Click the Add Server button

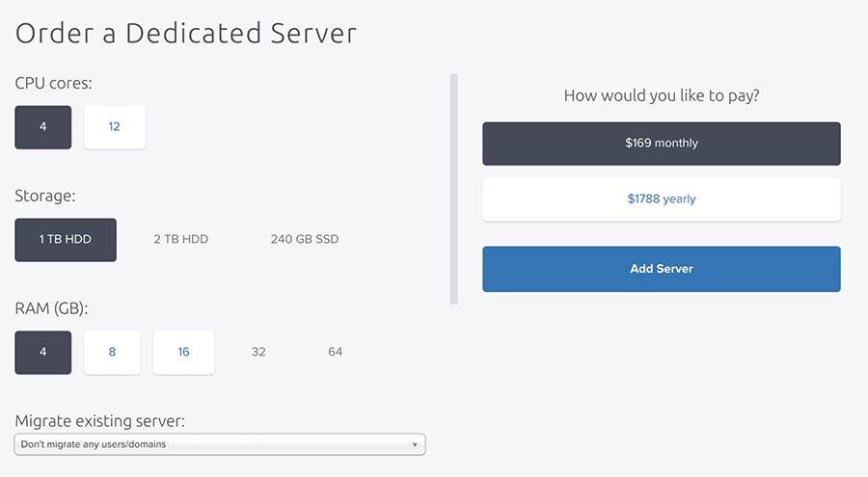(x=662, y=269)
